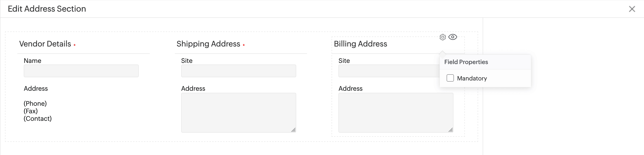This screenshot has height=155, width=644.
Task: Click inside the Billing Address text area
Action: pos(395,112)
